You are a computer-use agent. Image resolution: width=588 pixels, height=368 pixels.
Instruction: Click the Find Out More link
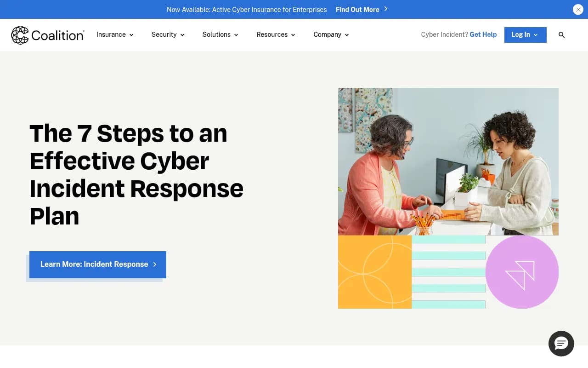point(362,10)
